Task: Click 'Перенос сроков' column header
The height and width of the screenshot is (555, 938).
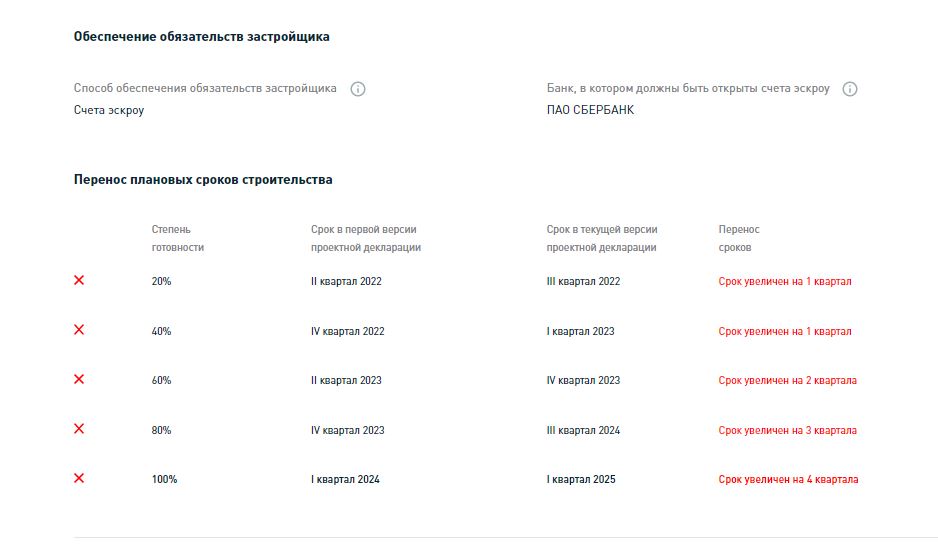Action: tap(739, 238)
